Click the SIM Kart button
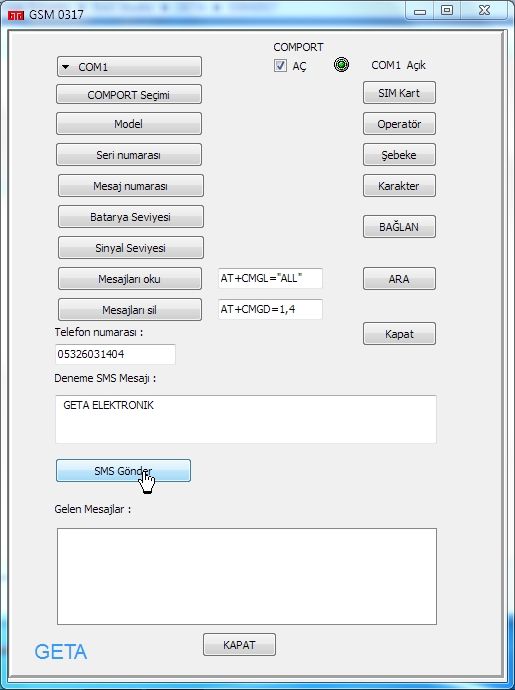 click(x=399, y=93)
